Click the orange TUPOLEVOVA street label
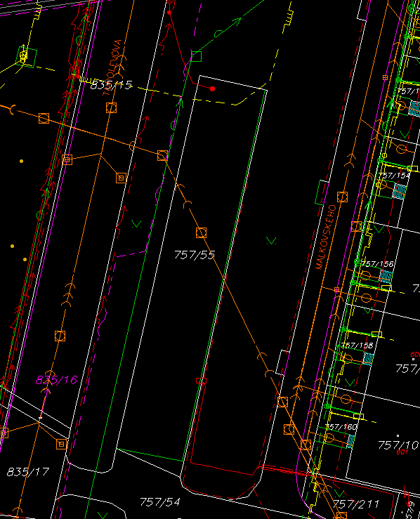Image resolution: width=420 pixels, height=519 pixels. click(x=112, y=67)
